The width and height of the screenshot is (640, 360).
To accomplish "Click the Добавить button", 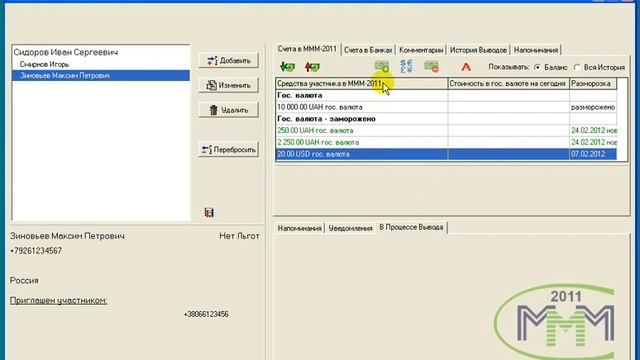I will coord(229,60).
